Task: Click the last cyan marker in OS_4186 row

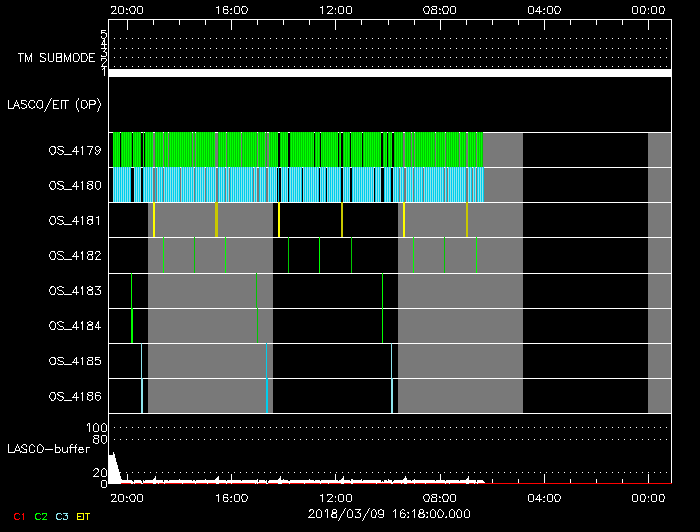Action: click(x=392, y=396)
